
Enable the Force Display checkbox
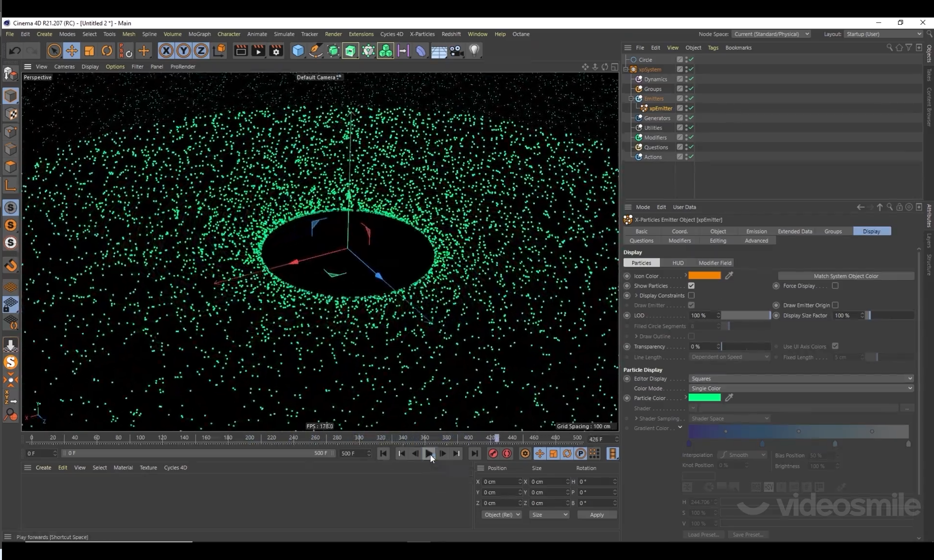[x=835, y=286]
